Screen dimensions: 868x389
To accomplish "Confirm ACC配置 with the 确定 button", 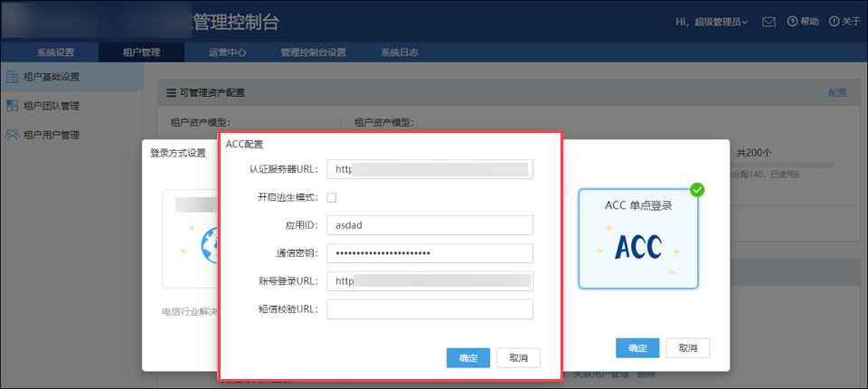I will coord(468,357).
